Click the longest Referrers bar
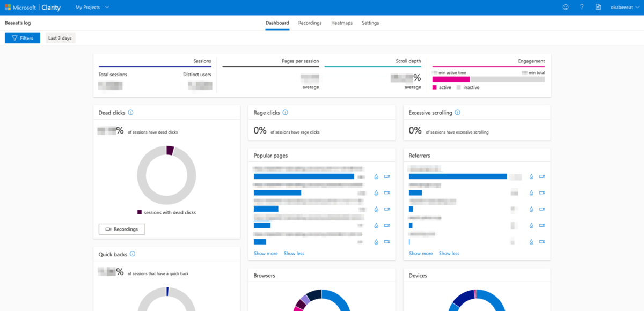Image resolution: width=644 pixels, height=311 pixels. point(458,176)
